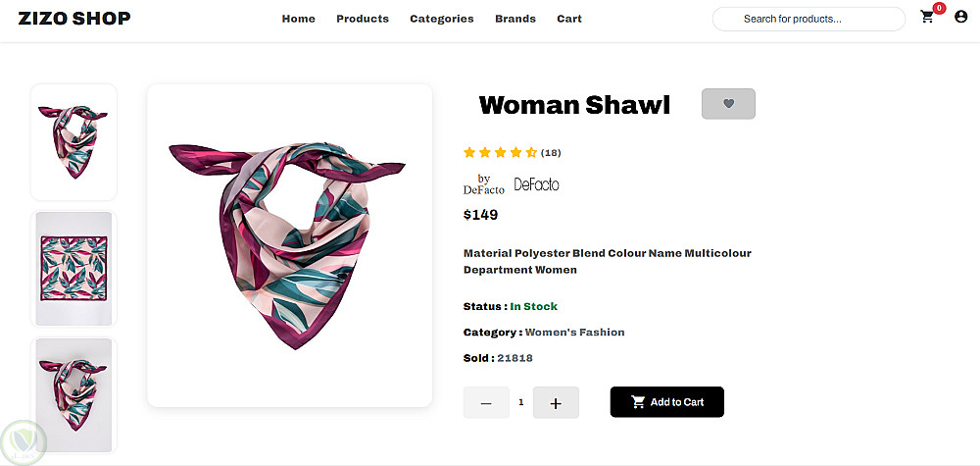The height and width of the screenshot is (466, 980).
Task: Add shawl to wishlist with heart button
Action: click(x=728, y=104)
